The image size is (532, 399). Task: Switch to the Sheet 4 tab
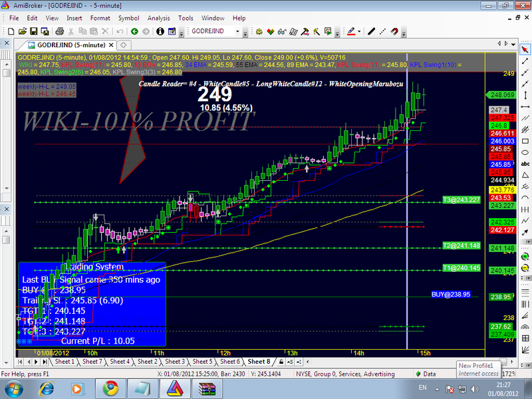point(120,362)
